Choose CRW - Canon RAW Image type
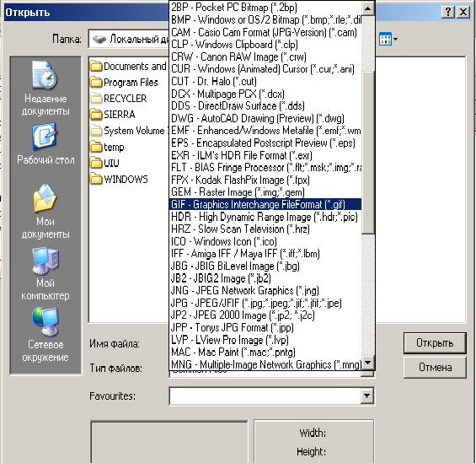 tap(265, 57)
